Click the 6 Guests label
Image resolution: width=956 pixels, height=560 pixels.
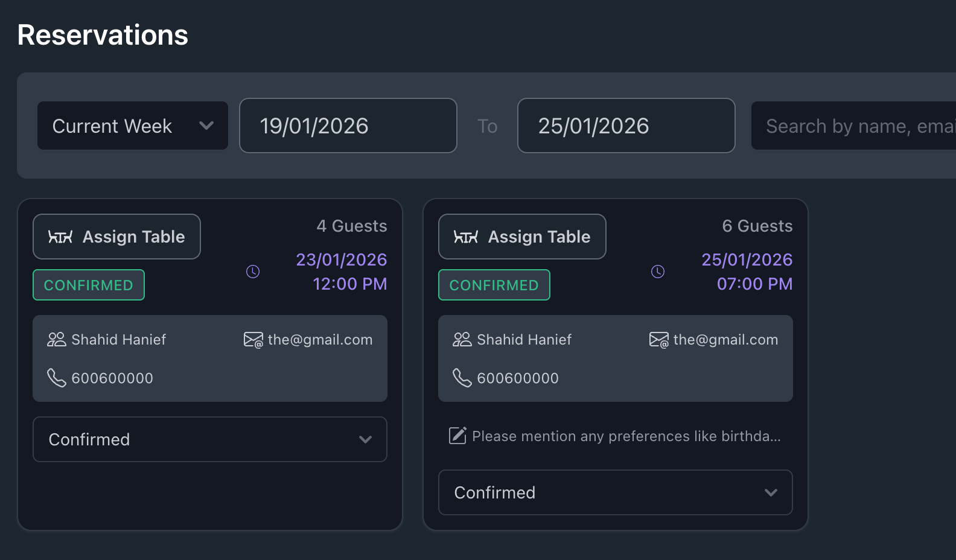[x=757, y=226]
